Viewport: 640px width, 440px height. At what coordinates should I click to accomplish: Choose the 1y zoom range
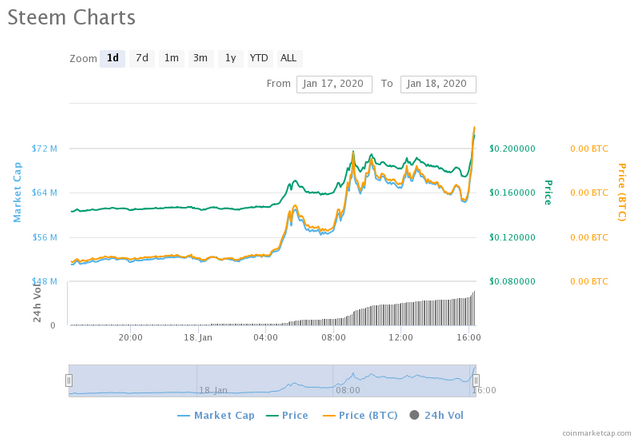[x=231, y=58]
